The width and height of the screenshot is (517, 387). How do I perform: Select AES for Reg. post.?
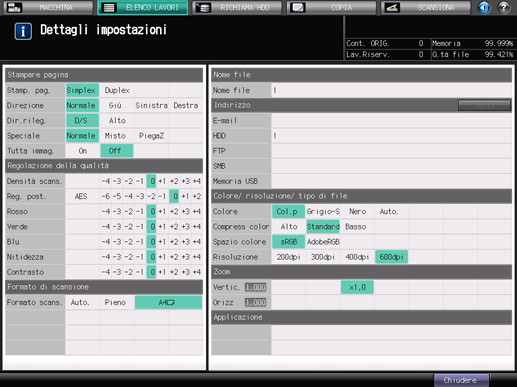coord(82,196)
